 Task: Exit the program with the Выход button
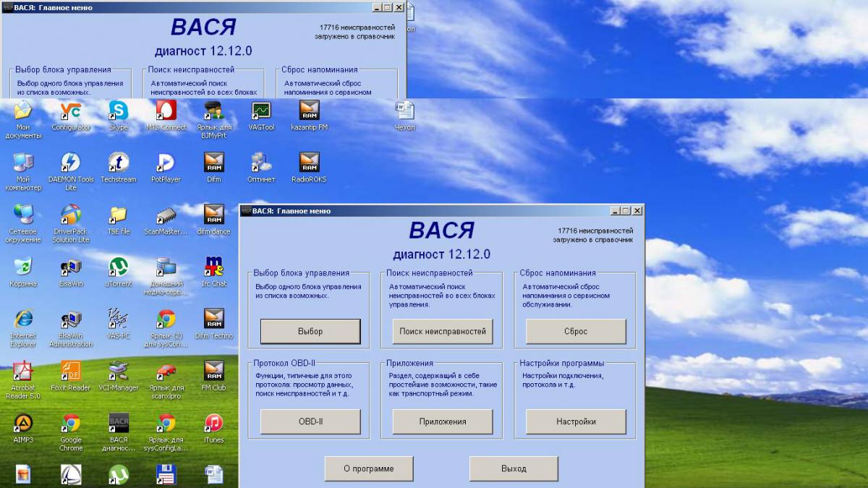514,468
